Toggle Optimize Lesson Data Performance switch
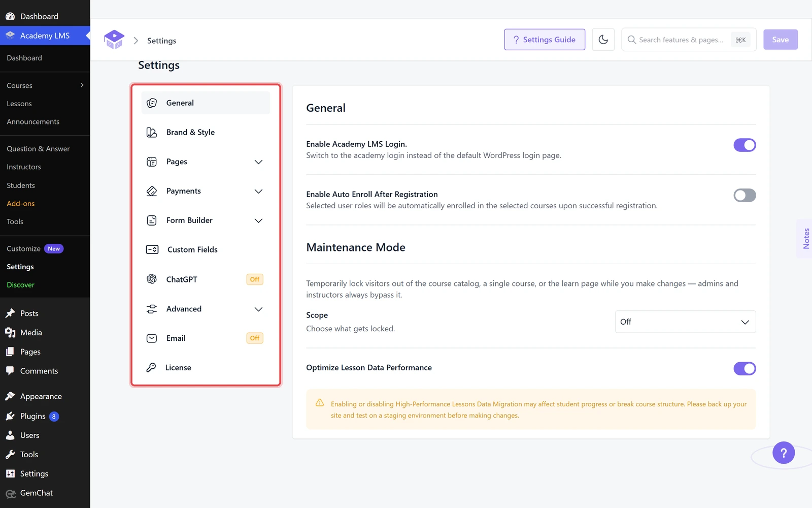Image resolution: width=812 pixels, height=508 pixels. coord(745,368)
